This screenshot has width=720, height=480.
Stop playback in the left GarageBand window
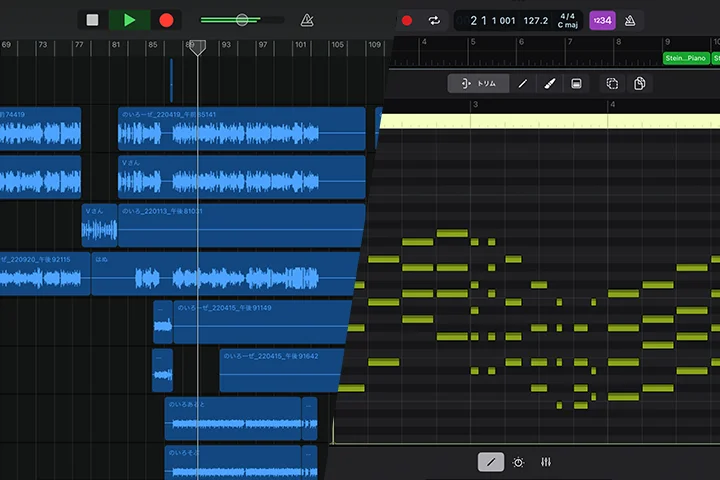point(92,20)
